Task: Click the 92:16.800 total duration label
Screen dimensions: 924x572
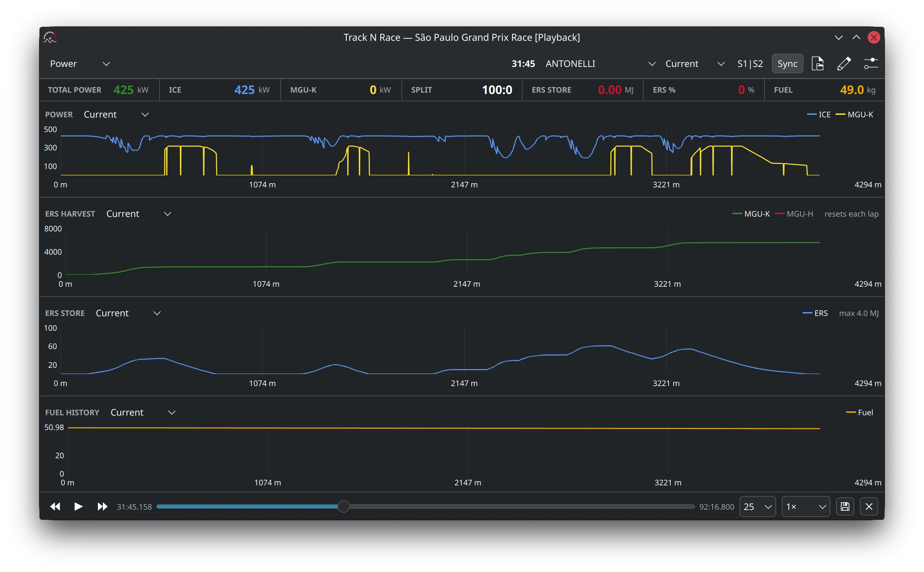Action: pyautogui.click(x=716, y=507)
